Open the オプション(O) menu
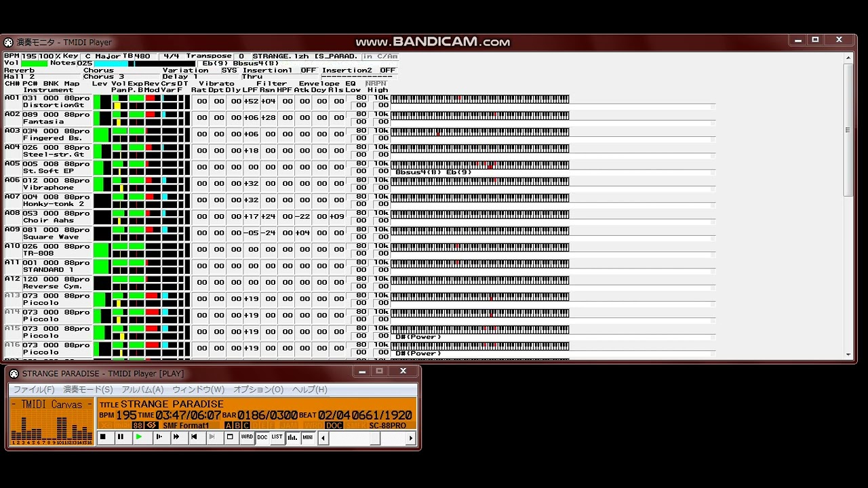The height and width of the screenshot is (488, 868). coord(258,390)
